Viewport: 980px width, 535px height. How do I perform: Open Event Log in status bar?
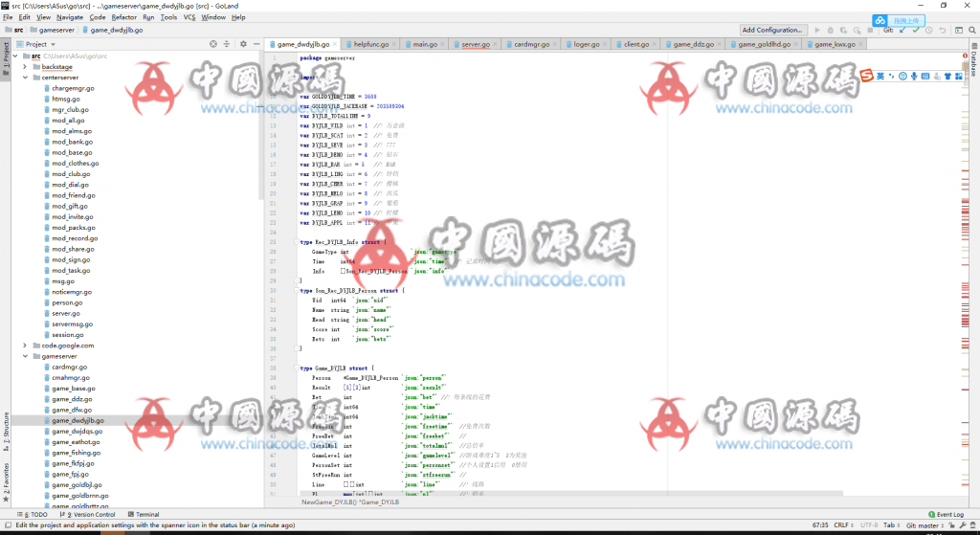click(946, 514)
